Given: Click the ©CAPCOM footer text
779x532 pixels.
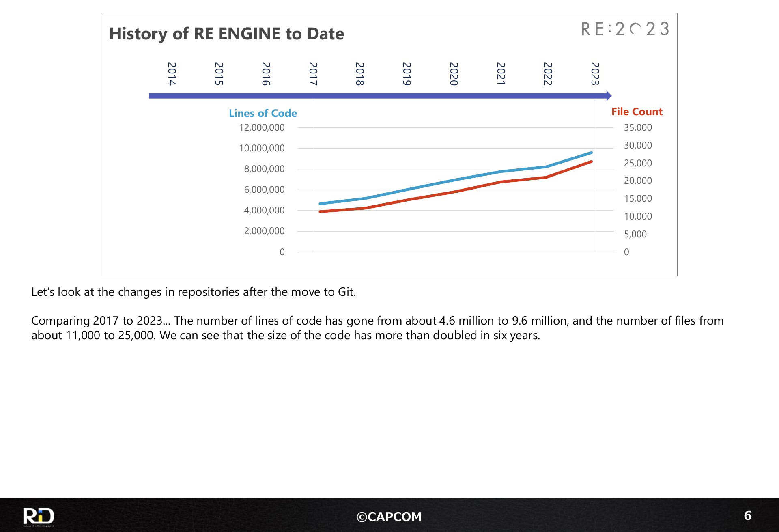Looking at the screenshot, I should tap(389, 517).
